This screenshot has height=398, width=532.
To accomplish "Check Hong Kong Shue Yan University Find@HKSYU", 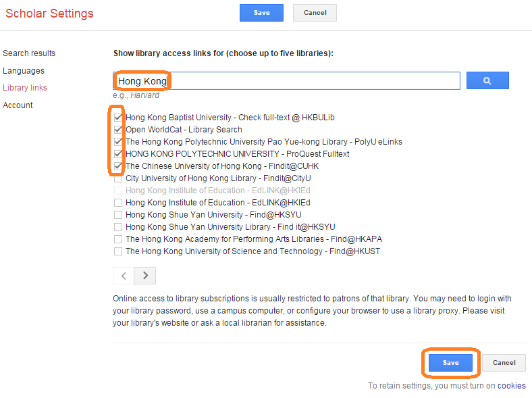I will (118, 215).
